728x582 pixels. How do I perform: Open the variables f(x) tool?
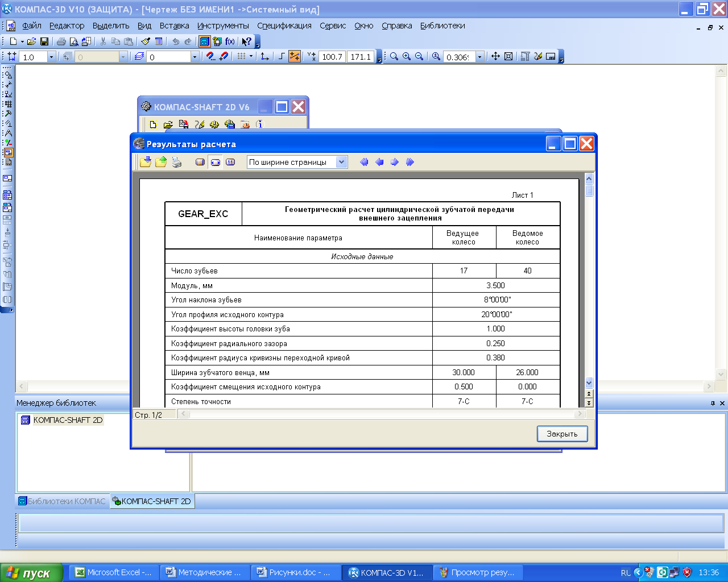point(230,41)
